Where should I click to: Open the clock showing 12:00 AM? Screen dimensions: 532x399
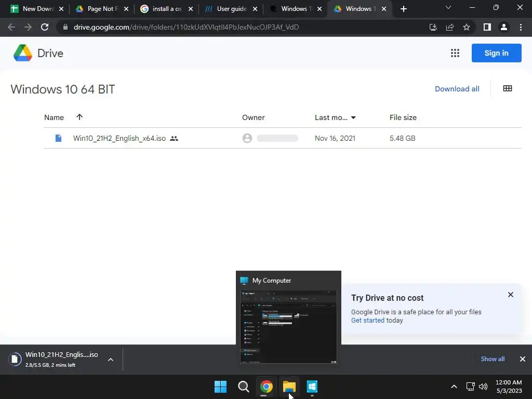[509, 387]
